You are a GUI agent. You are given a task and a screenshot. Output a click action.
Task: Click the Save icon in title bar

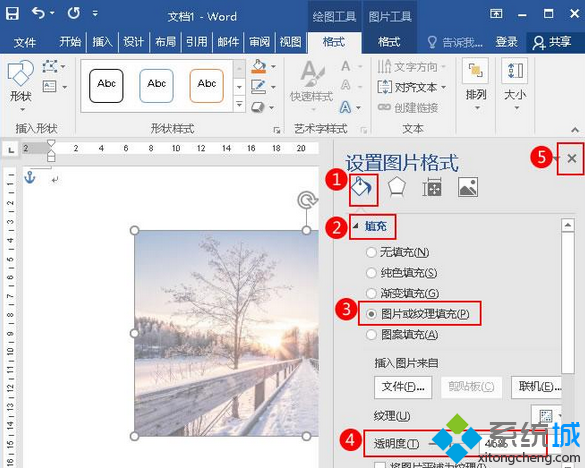click(x=12, y=13)
